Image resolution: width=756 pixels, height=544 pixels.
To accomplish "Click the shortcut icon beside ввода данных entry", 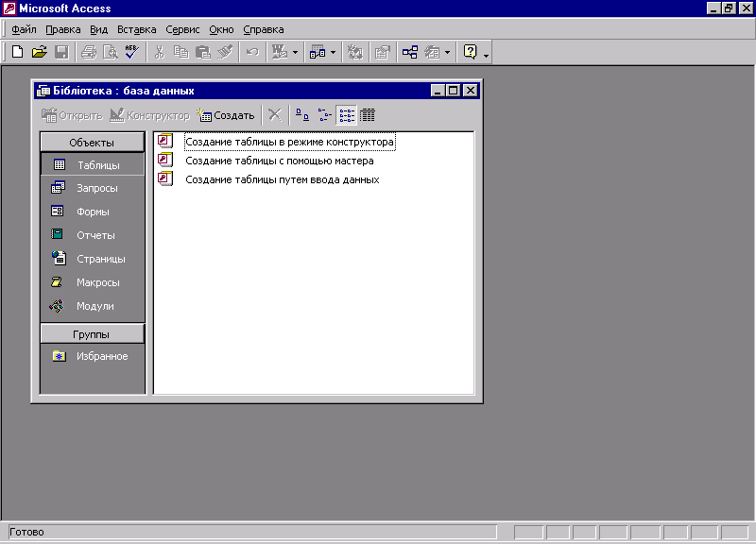I will pos(165,178).
